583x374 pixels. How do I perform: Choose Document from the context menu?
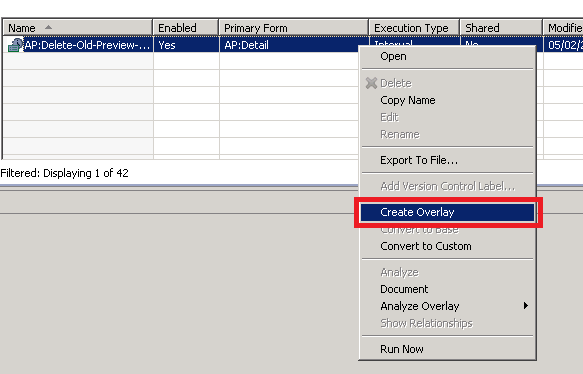(x=404, y=289)
